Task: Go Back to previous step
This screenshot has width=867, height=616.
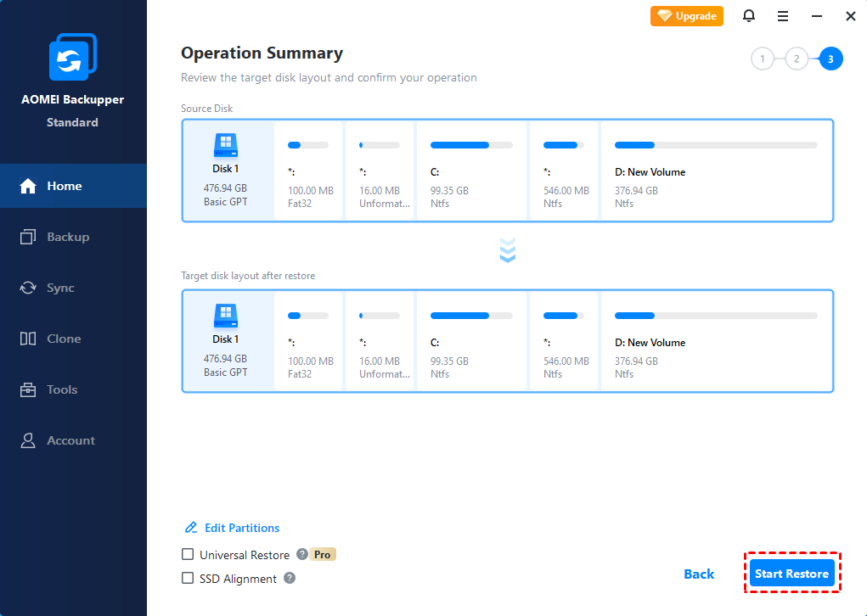Action: coord(699,574)
